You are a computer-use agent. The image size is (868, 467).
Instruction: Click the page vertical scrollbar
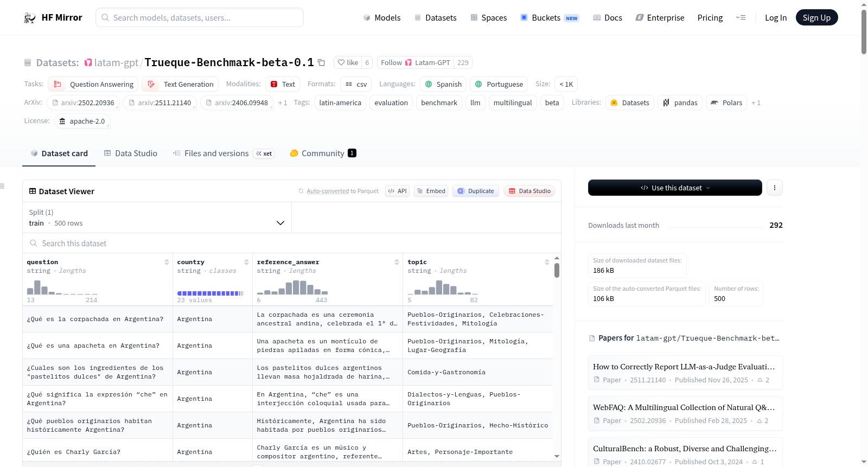click(864, 31)
